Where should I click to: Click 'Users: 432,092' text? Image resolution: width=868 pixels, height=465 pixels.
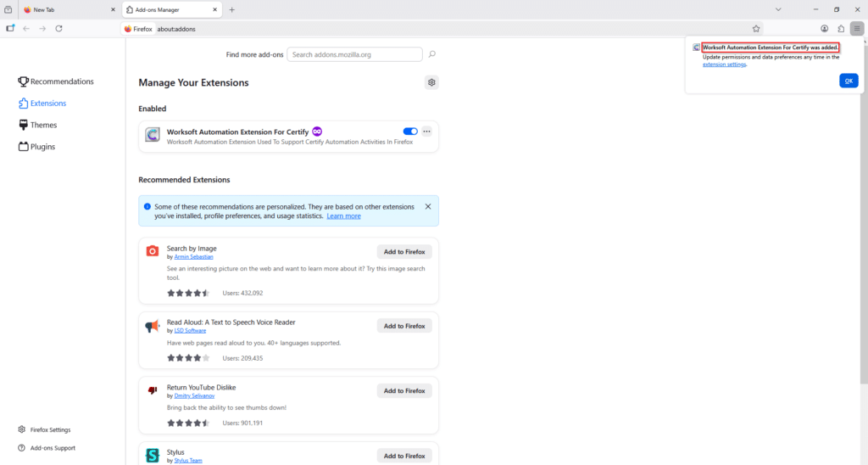point(242,294)
